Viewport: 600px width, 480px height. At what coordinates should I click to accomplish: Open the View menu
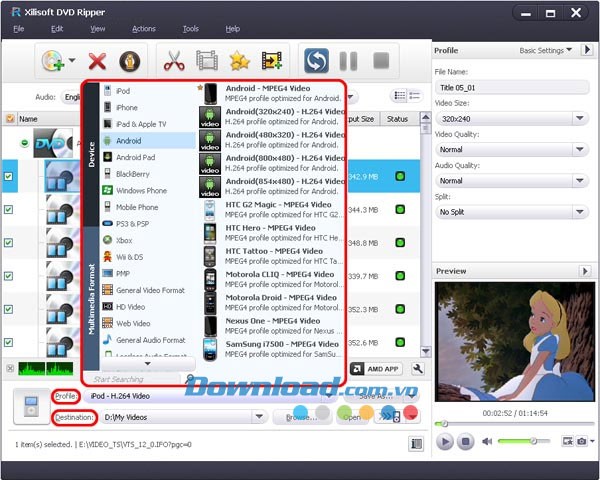98,29
